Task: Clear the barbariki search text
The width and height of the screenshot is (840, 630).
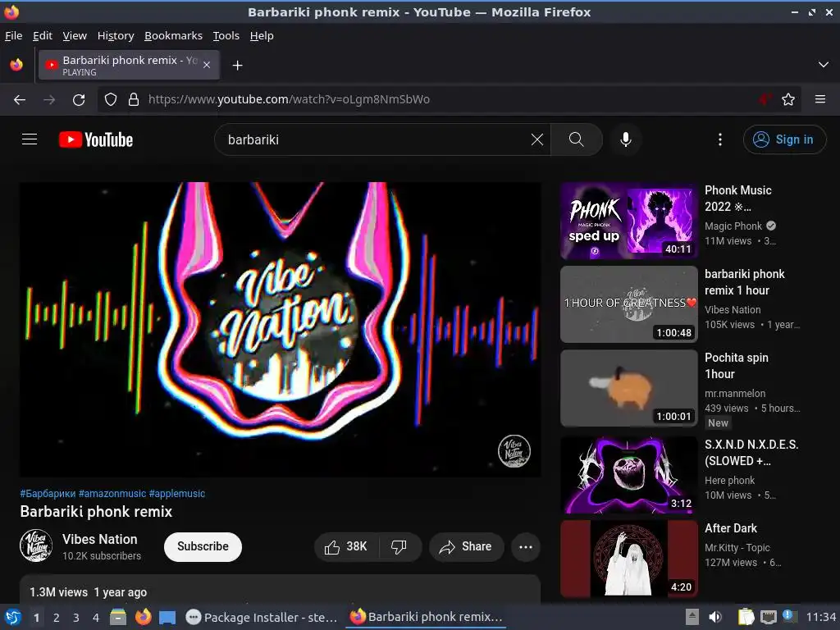Action: [x=536, y=139]
